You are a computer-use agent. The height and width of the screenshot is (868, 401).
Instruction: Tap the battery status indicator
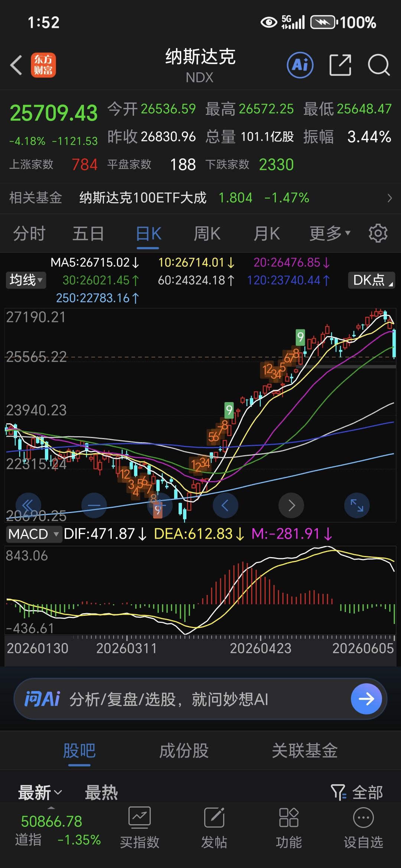click(x=324, y=22)
